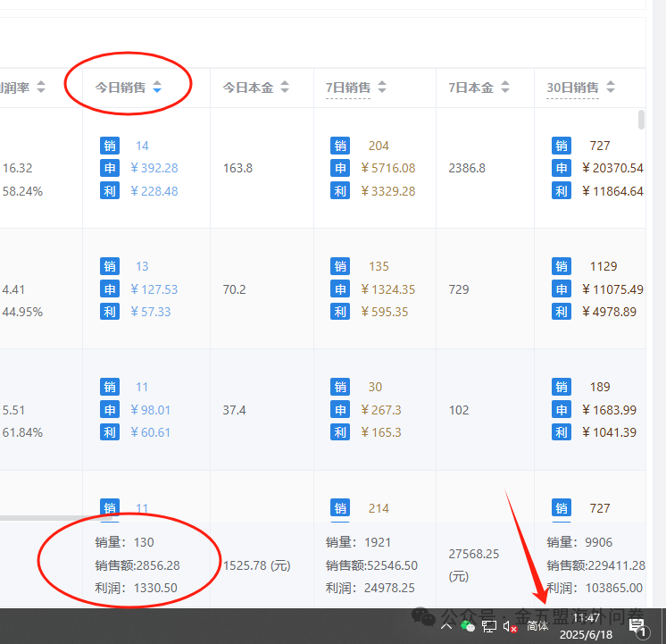Click the 利 badge beside ¥60.61
This screenshot has width=666, height=644.
coord(110,432)
